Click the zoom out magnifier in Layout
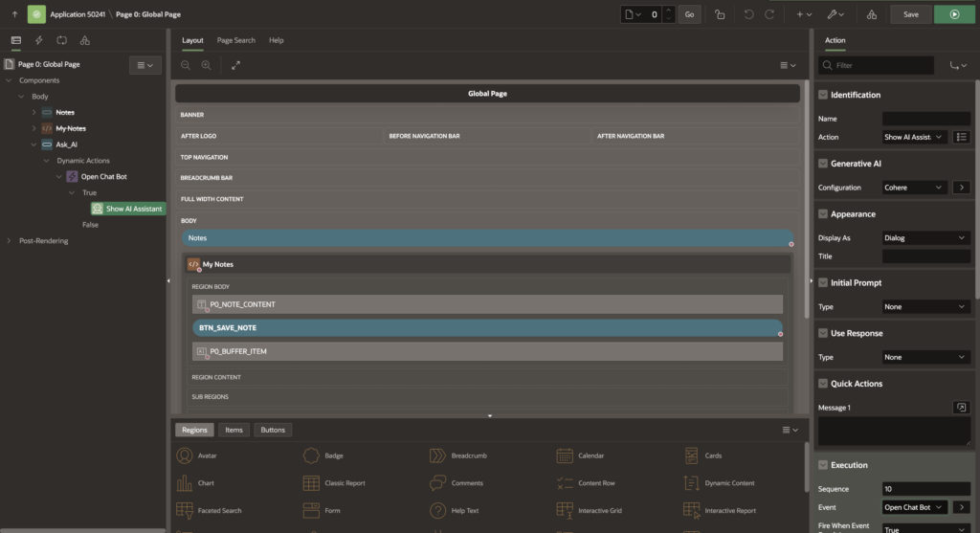Screen dimensions: 980x533 (186, 65)
